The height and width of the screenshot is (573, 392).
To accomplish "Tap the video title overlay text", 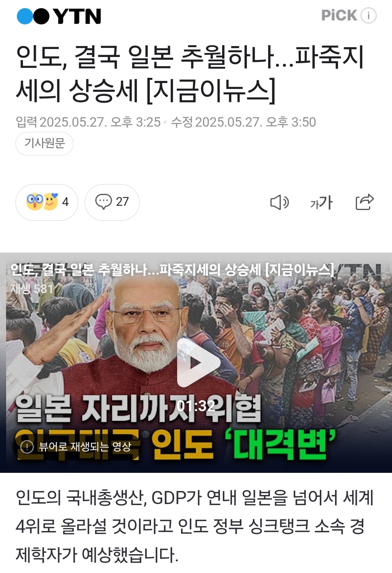I will tap(172, 270).
